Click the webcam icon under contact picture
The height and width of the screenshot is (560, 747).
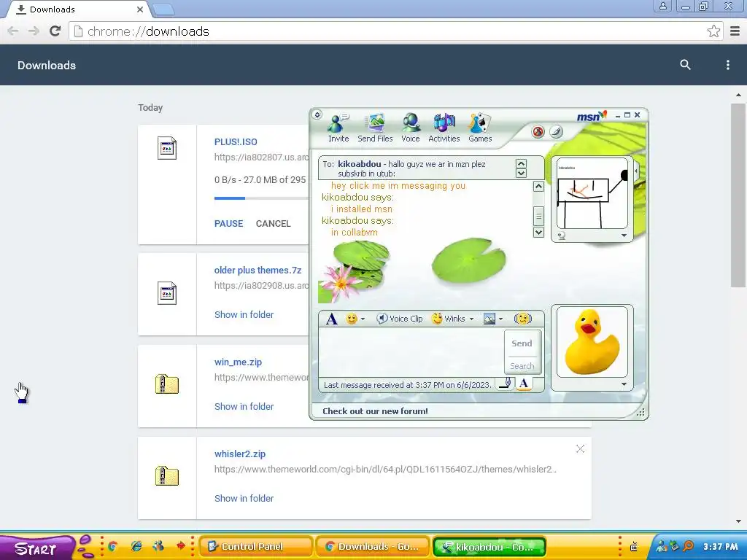tap(561, 236)
